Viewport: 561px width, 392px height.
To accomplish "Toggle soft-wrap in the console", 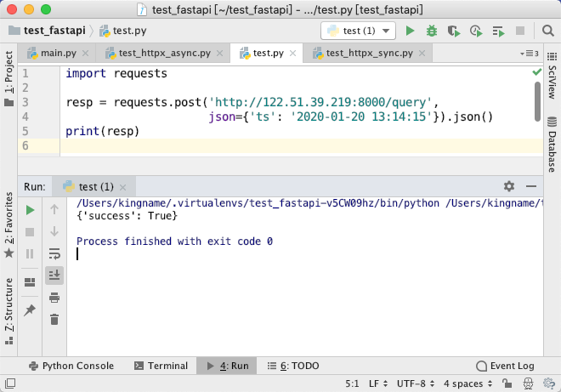I will [x=54, y=253].
